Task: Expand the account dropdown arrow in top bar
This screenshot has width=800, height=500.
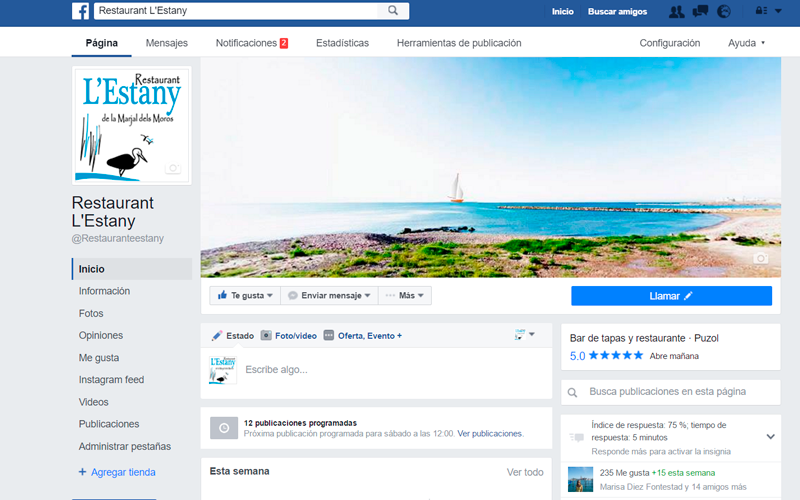Action: pos(778,11)
